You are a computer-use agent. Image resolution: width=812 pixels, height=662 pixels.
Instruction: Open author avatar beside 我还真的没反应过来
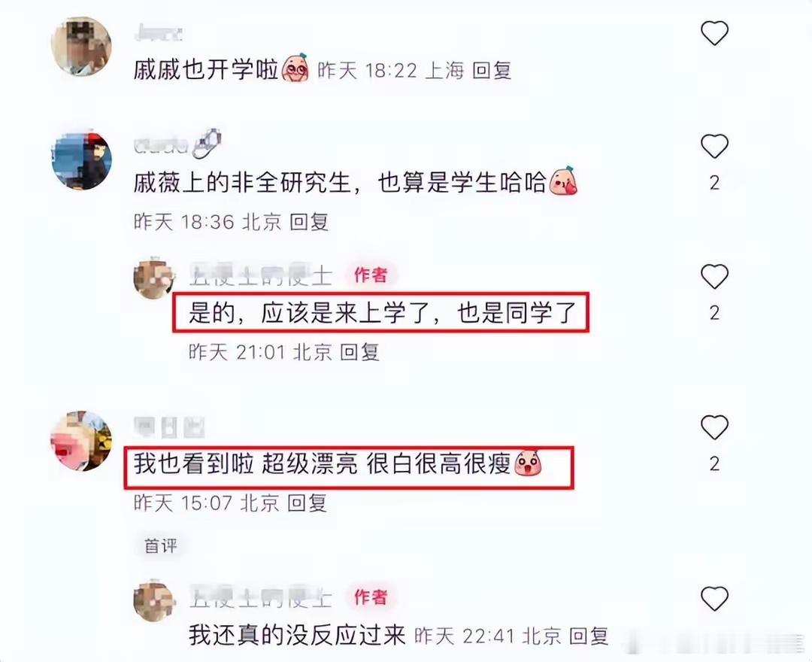pyautogui.click(x=155, y=600)
